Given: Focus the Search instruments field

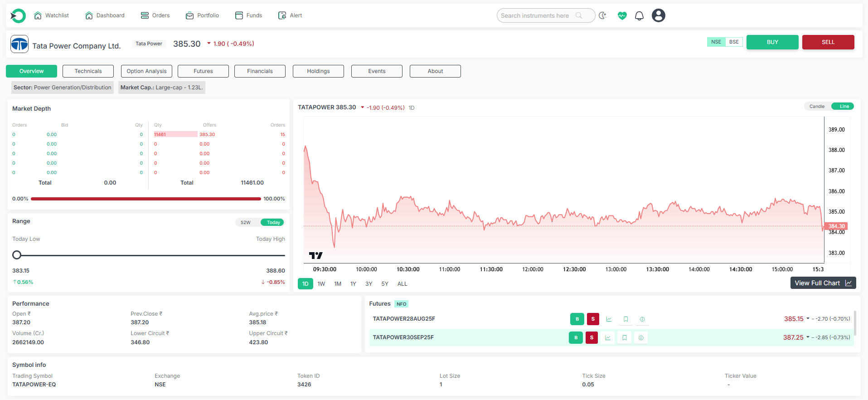Looking at the screenshot, I should click(x=546, y=15).
